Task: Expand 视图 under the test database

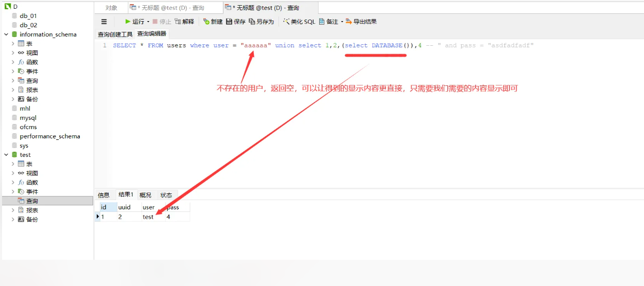Action: 13,173
